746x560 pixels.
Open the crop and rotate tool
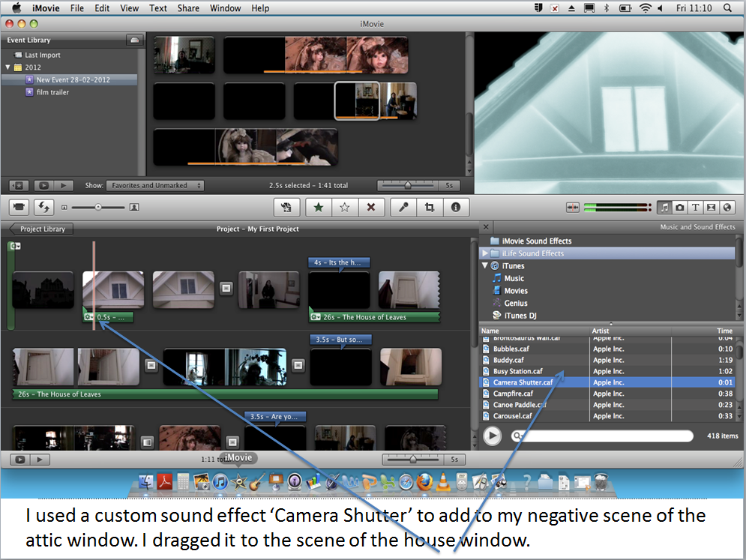click(430, 207)
